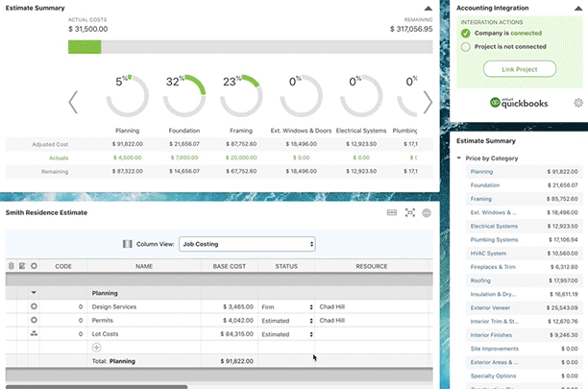
Task: Click the hierarchy icon beside Lot Costs
Action: click(35, 334)
